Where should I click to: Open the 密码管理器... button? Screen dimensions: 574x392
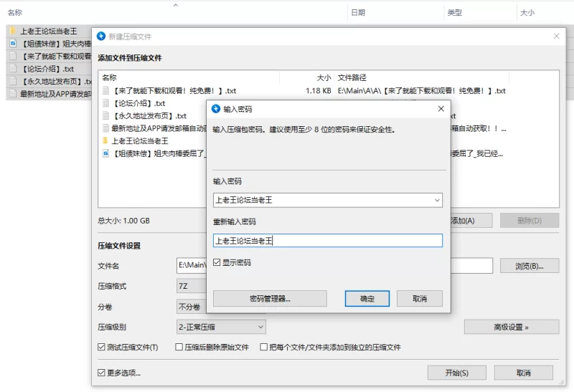[x=270, y=299]
